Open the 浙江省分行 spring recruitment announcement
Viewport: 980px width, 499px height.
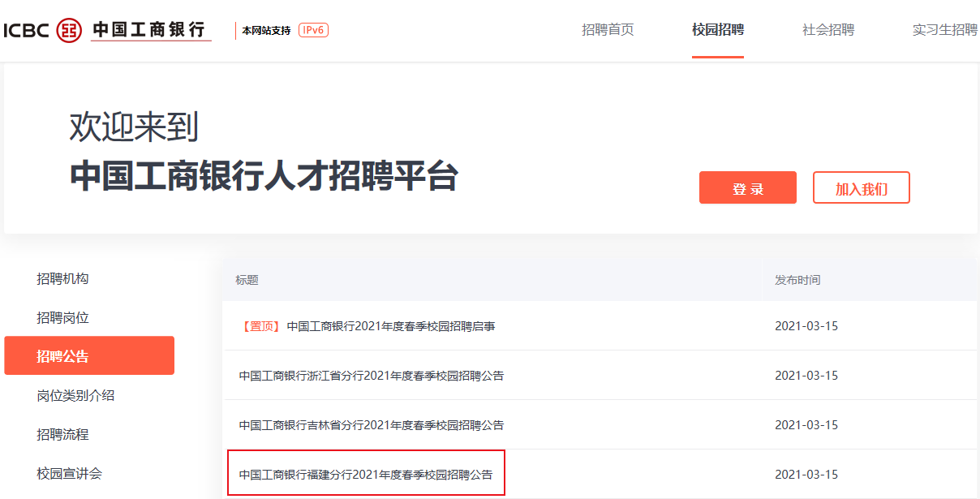[372, 376]
